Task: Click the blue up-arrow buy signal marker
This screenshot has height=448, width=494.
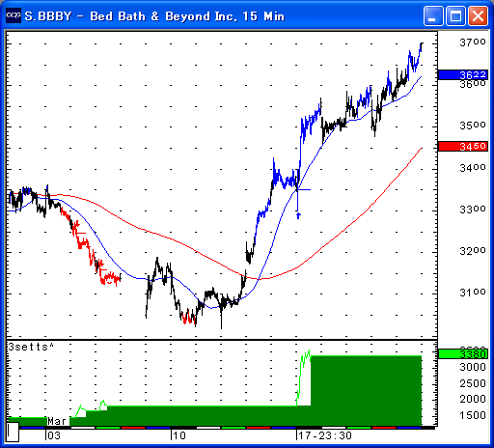Action: pos(298,215)
